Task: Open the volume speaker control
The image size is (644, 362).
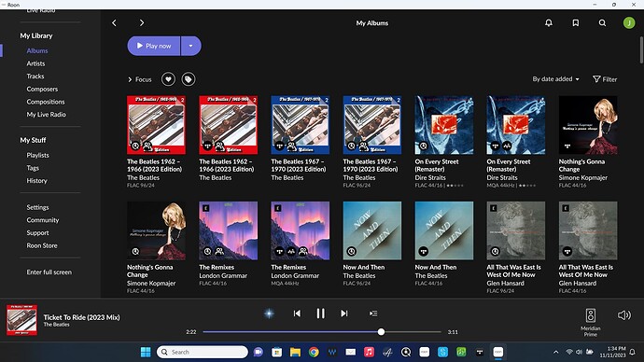Action: [x=623, y=315]
